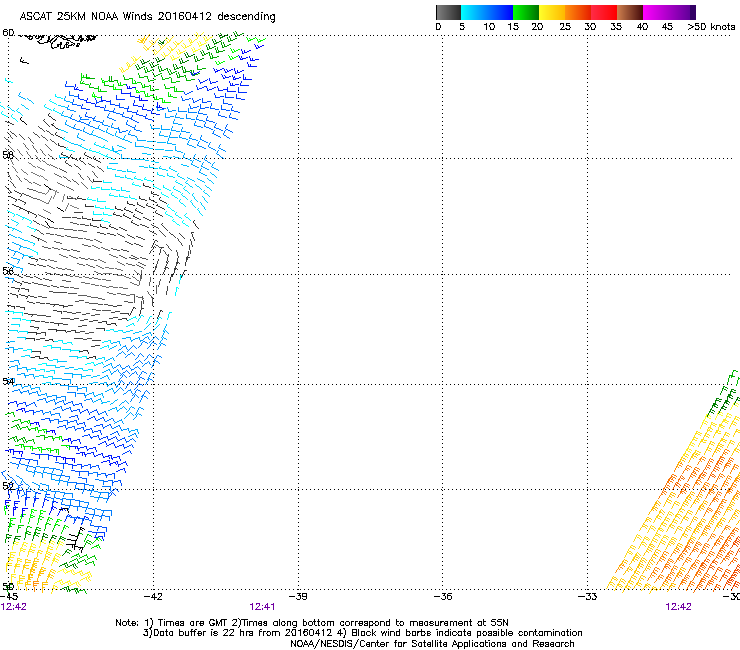Click the longitude label '-42'
This screenshot has height=650, width=740.
click(153, 597)
